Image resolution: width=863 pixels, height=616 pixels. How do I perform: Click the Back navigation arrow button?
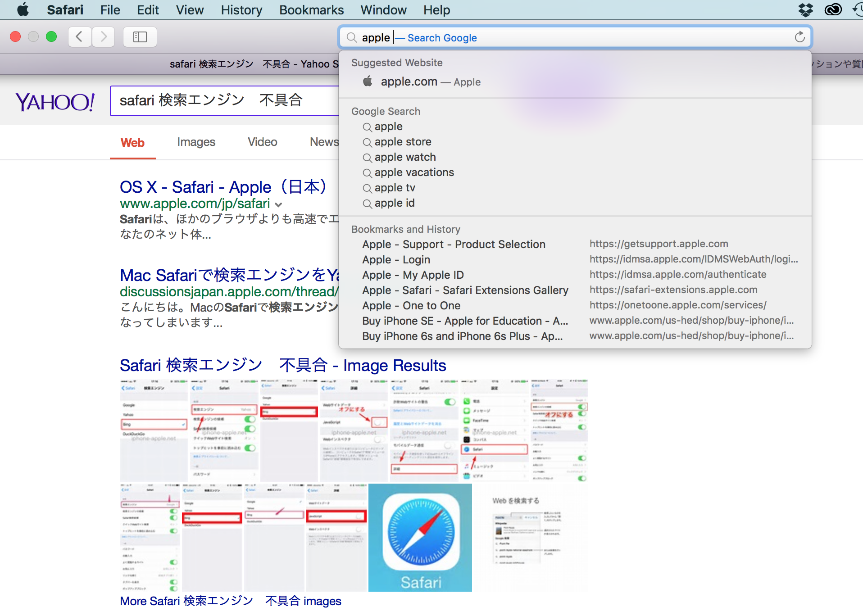pos(80,37)
